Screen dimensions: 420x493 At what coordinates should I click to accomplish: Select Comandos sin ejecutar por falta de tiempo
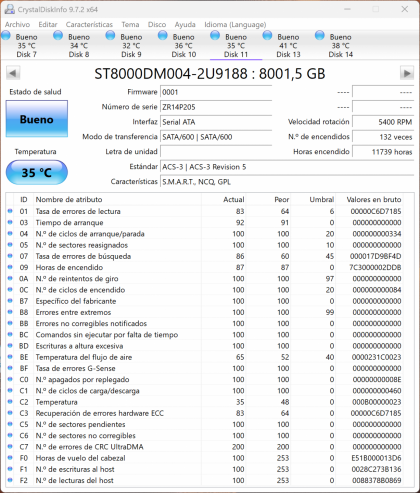[204, 335]
